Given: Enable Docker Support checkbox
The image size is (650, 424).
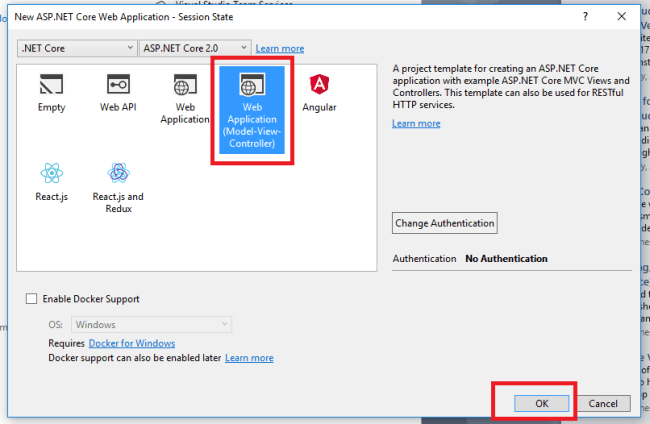Looking at the screenshot, I should [x=32, y=299].
